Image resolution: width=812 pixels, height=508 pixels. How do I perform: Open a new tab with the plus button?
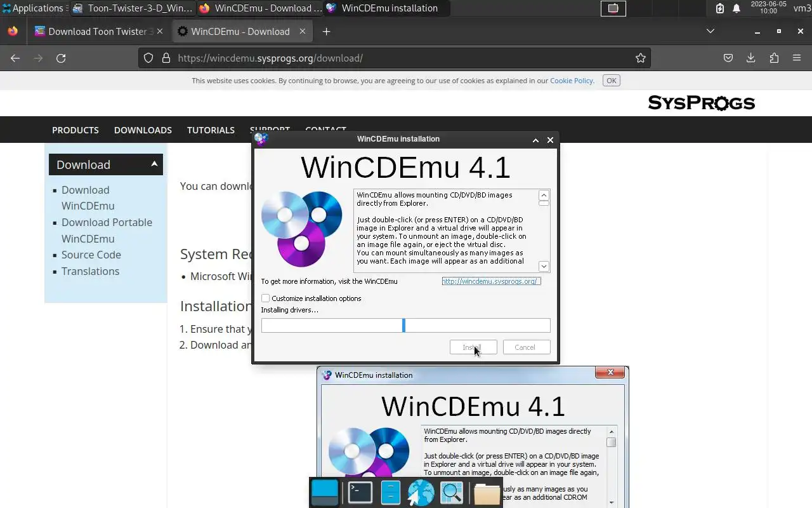coord(326,31)
